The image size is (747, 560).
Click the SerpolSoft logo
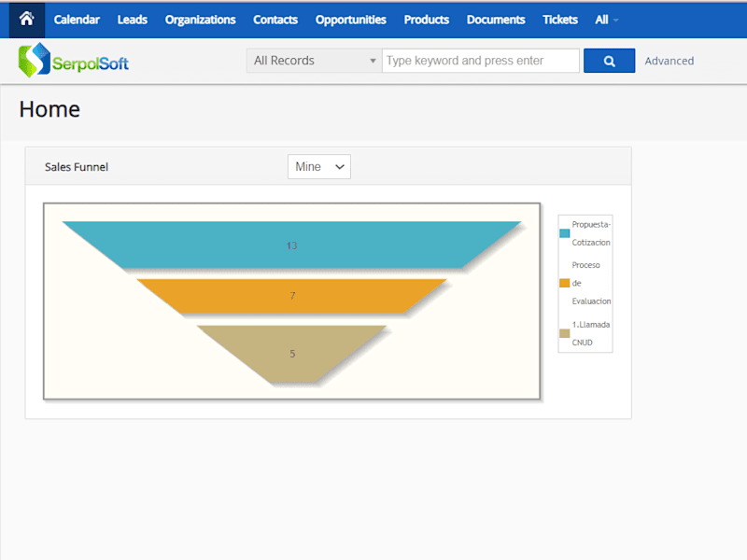pyautogui.click(x=74, y=61)
